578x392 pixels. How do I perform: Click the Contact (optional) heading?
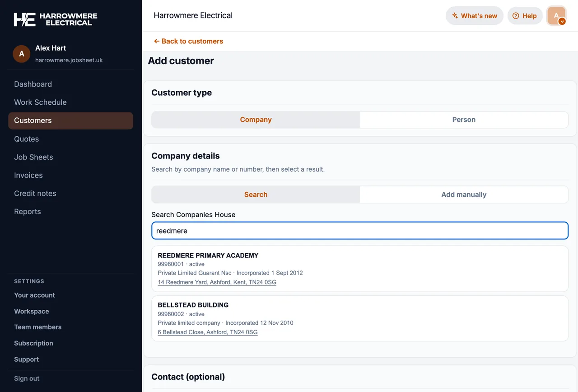click(188, 377)
